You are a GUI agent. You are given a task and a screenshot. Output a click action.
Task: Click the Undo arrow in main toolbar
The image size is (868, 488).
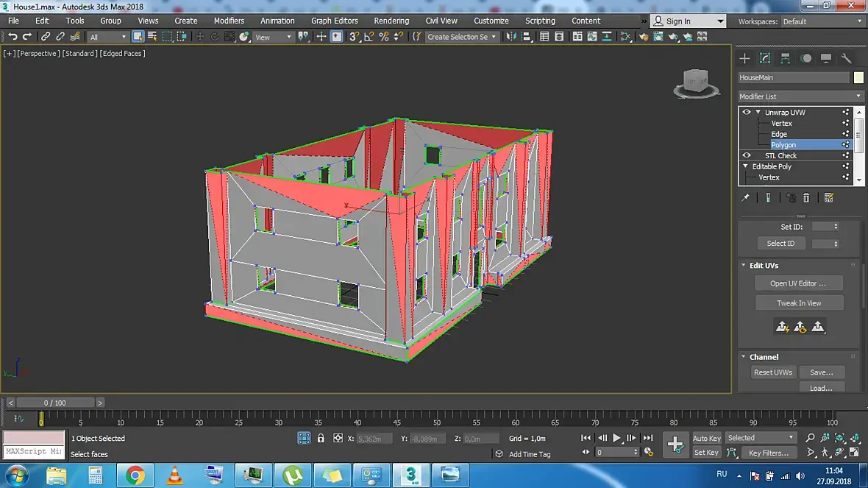(x=13, y=37)
